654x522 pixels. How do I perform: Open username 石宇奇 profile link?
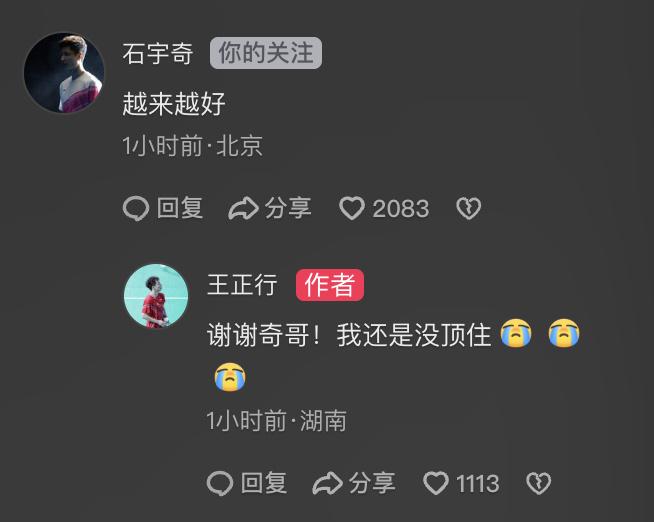(x=158, y=53)
